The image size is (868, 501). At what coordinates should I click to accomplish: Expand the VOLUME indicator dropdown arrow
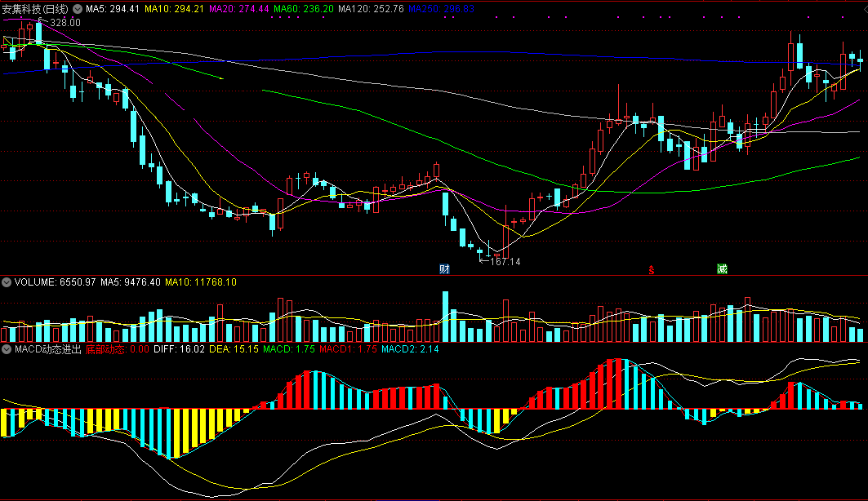(6, 282)
